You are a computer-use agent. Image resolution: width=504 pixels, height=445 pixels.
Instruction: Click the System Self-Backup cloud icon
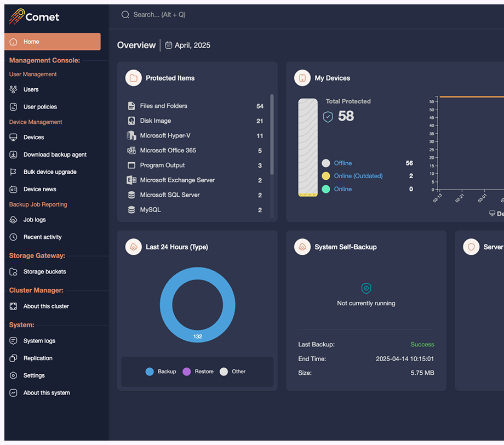point(302,247)
